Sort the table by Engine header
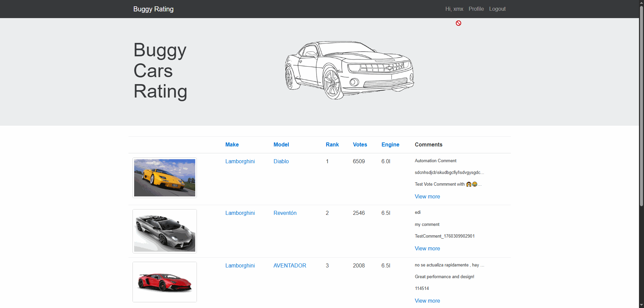This screenshot has width=644, height=308. click(390, 145)
